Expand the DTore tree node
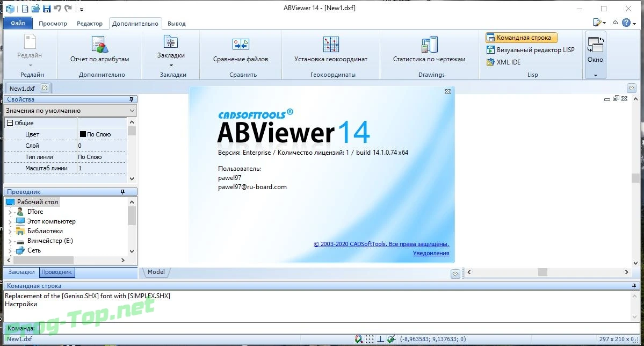 click(10, 212)
